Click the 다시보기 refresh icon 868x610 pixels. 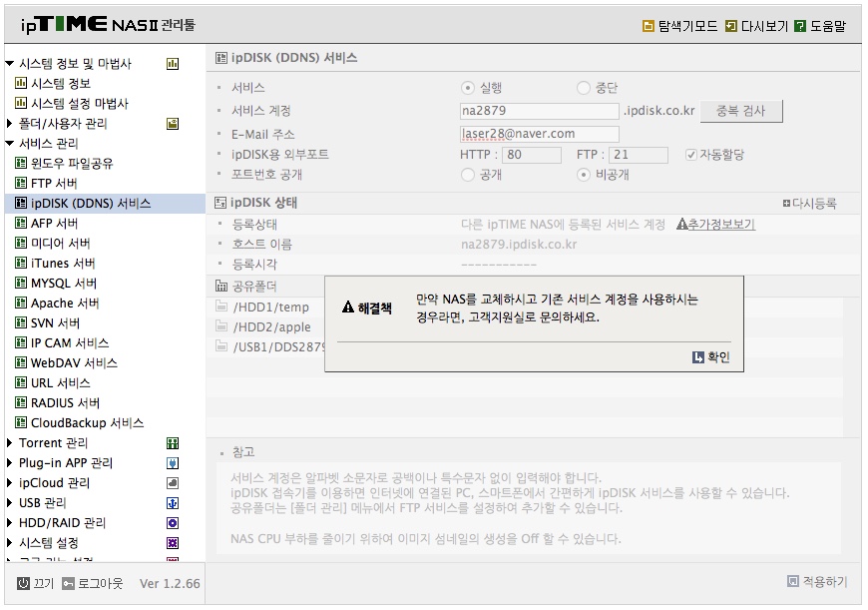(730, 26)
